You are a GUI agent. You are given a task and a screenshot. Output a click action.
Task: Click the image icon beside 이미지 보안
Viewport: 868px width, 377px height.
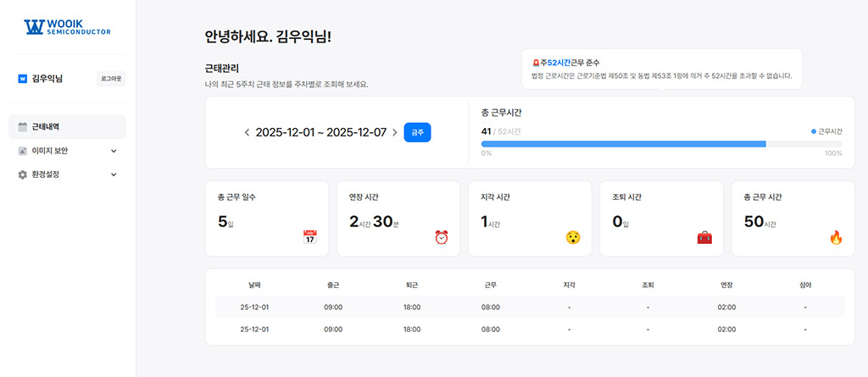(23, 151)
